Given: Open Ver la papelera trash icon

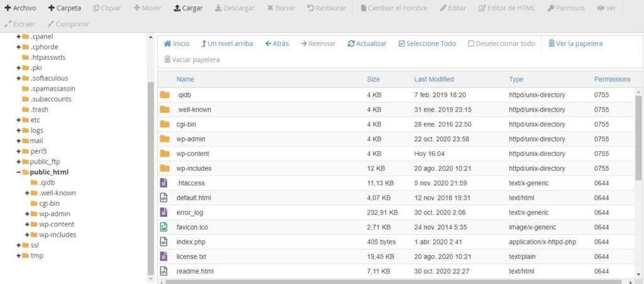Looking at the screenshot, I should (x=552, y=43).
